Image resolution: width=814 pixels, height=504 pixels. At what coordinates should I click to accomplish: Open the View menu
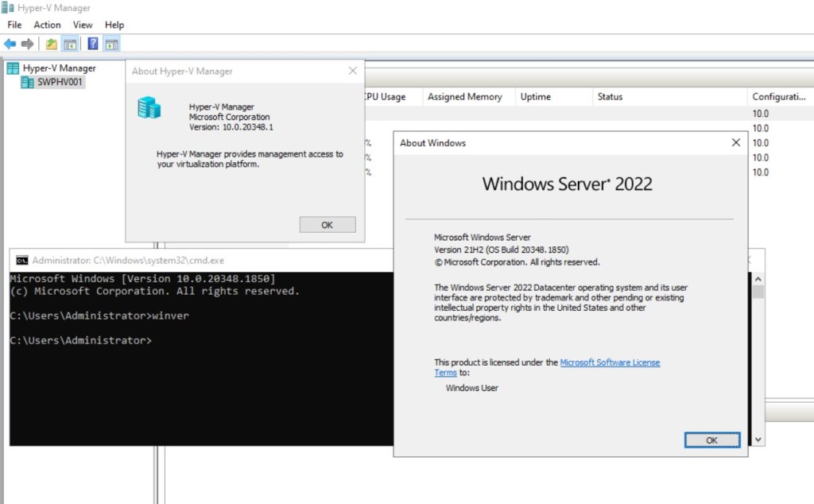pyautogui.click(x=83, y=25)
